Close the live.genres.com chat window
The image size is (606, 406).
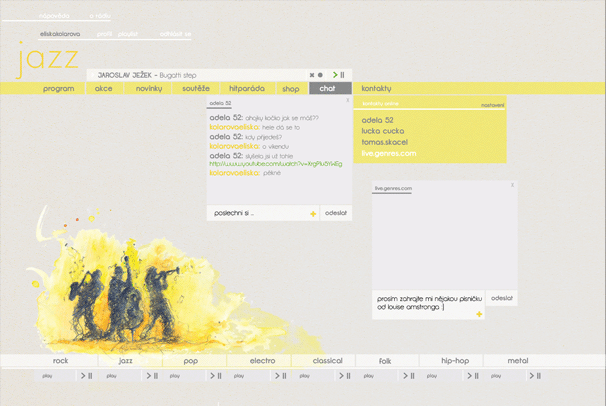pyautogui.click(x=512, y=185)
